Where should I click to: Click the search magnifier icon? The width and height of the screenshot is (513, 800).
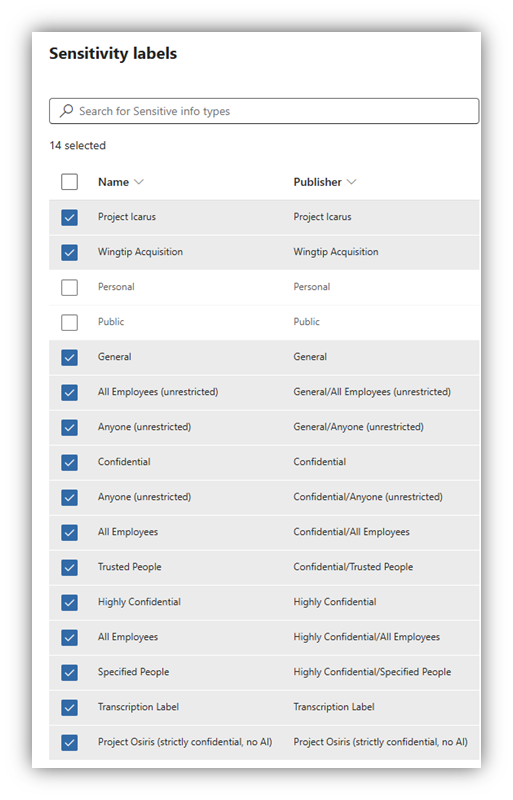pyautogui.click(x=66, y=111)
